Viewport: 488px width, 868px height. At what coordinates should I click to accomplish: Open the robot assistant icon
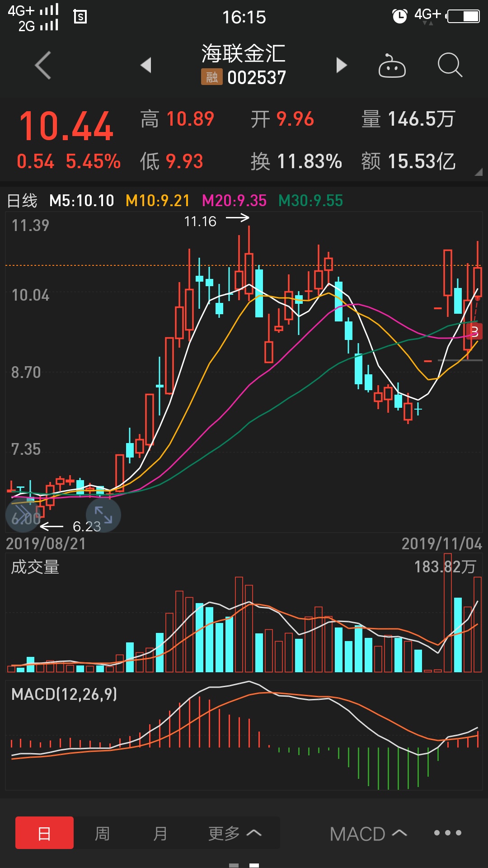[x=392, y=66]
